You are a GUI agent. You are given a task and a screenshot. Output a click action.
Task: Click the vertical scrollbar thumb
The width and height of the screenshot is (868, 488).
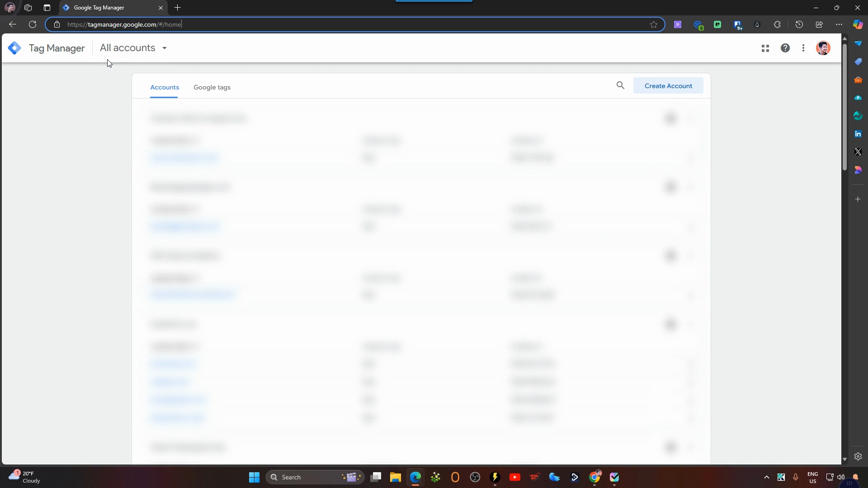(x=844, y=107)
